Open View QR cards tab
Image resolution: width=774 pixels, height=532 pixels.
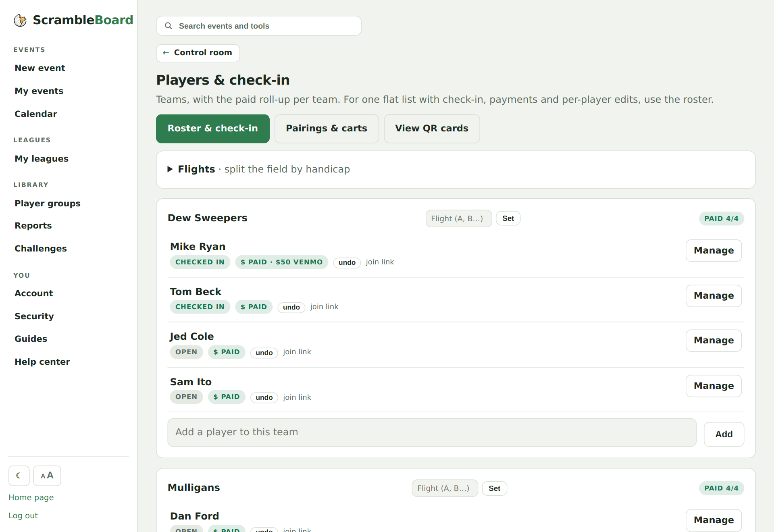coord(432,129)
